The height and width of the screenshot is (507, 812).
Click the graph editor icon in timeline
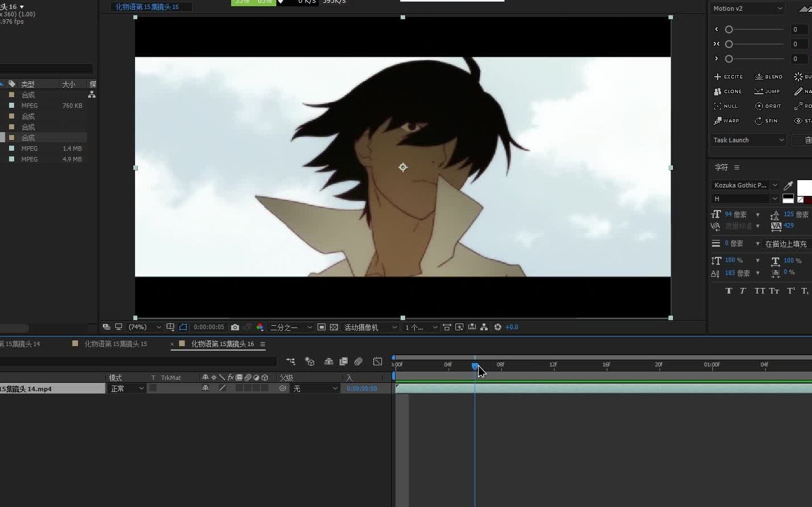click(x=378, y=361)
